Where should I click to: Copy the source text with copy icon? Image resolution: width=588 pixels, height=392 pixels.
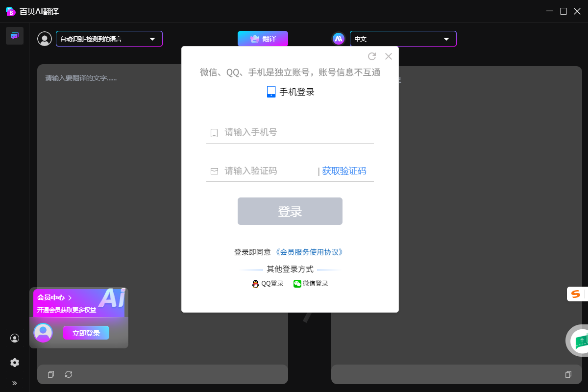(x=51, y=374)
